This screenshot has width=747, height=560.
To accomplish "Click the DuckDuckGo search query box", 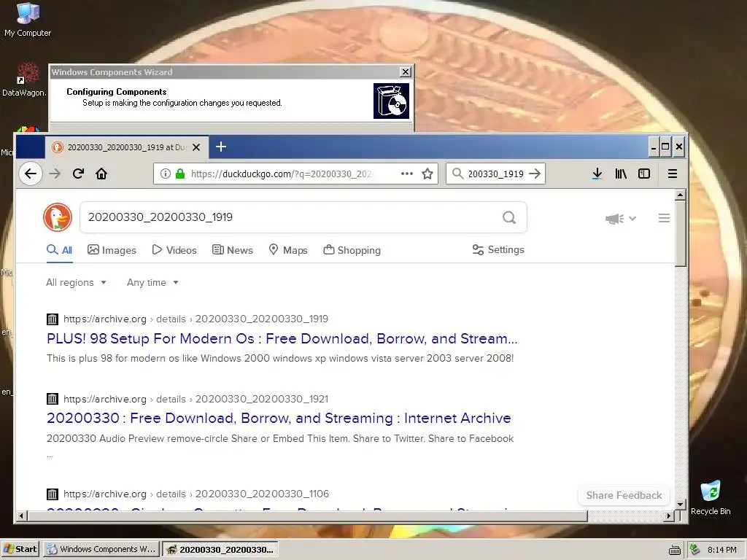I will 290,217.
